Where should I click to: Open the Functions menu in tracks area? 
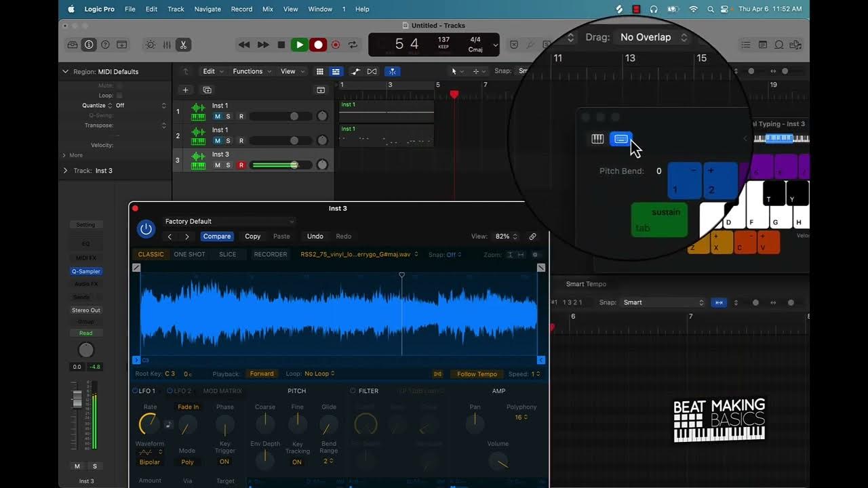click(252, 71)
